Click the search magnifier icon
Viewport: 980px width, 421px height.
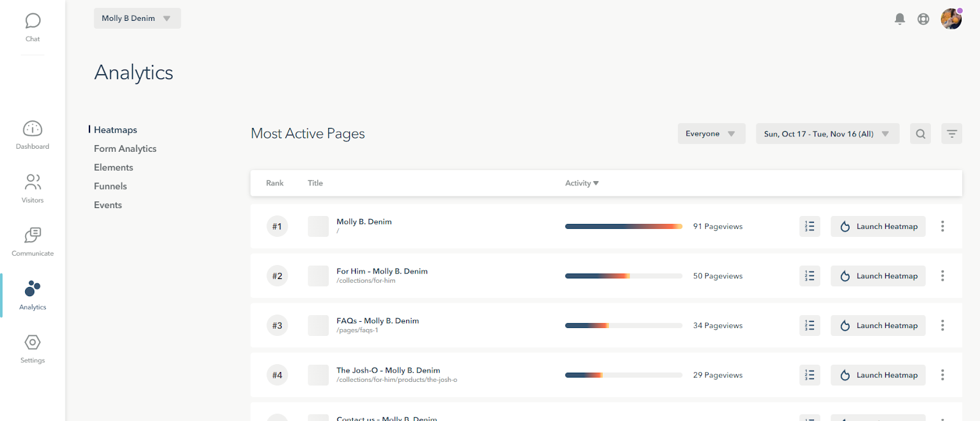click(921, 134)
